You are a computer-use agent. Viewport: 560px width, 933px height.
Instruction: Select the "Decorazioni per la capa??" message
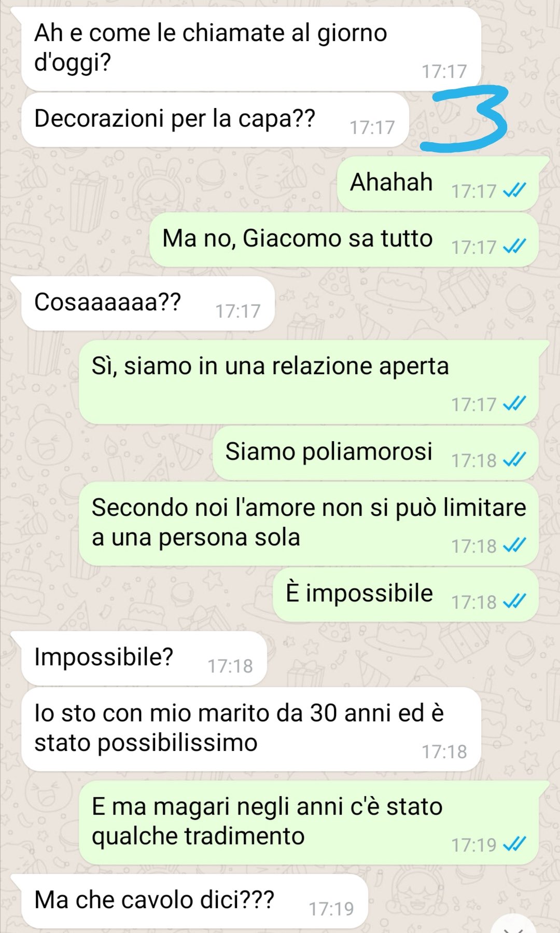coord(215,120)
